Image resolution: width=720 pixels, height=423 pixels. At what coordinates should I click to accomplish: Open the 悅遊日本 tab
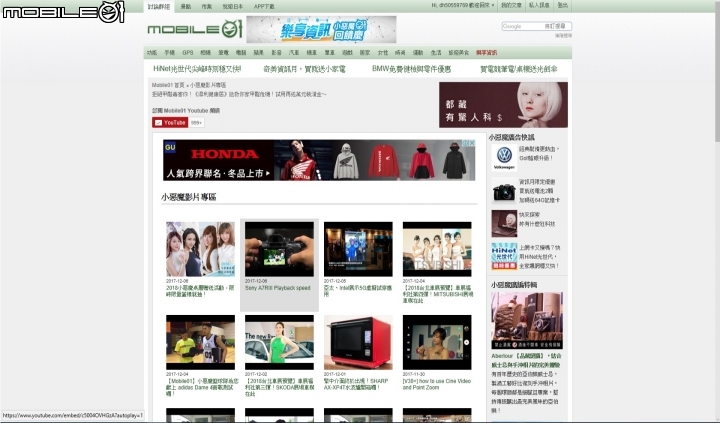point(232,6)
